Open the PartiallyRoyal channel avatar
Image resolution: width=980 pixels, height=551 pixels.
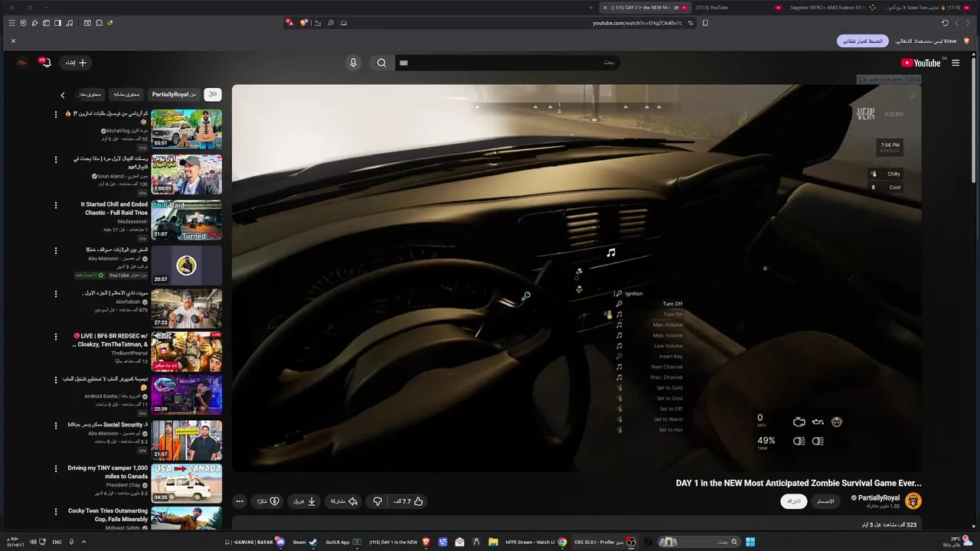913,501
